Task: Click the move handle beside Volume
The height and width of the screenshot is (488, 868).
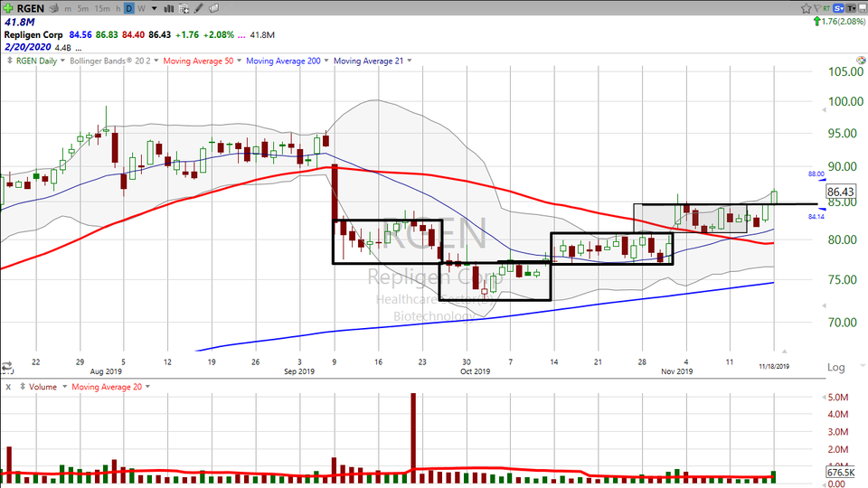Action: click(x=22, y=387)
